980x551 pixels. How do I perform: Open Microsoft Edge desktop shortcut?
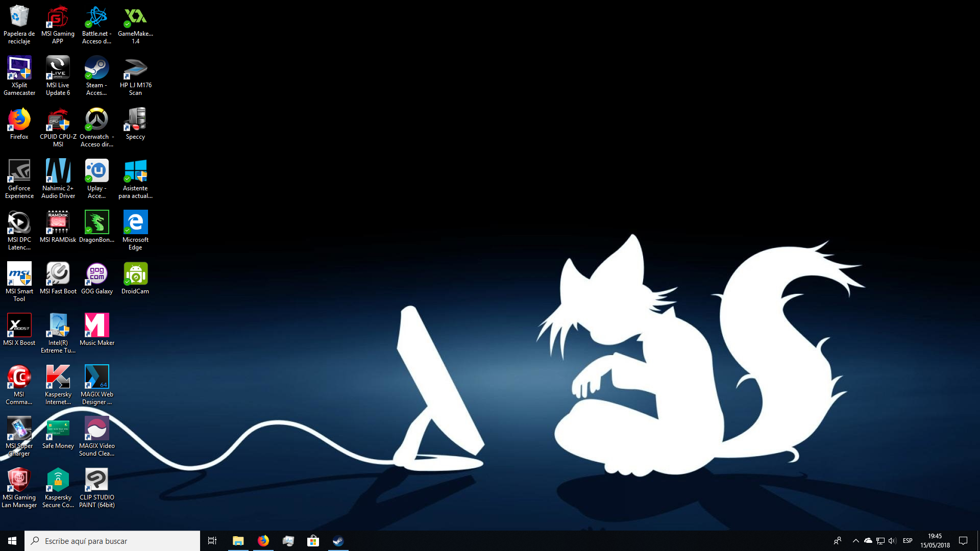[x=135, y=231]
